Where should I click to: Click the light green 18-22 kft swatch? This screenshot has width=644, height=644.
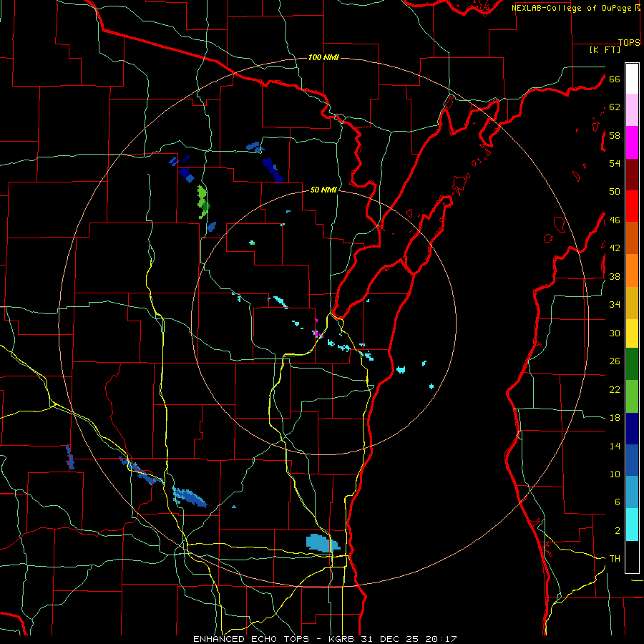point(632,396)
